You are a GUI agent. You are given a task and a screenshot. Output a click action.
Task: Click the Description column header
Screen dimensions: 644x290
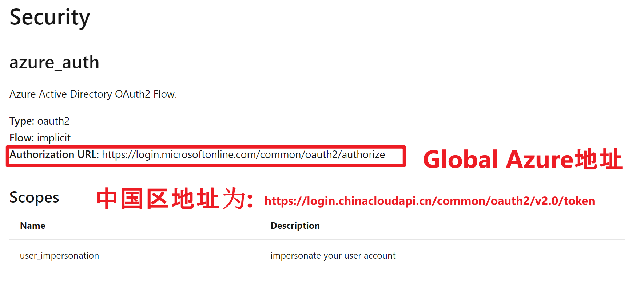295,226
